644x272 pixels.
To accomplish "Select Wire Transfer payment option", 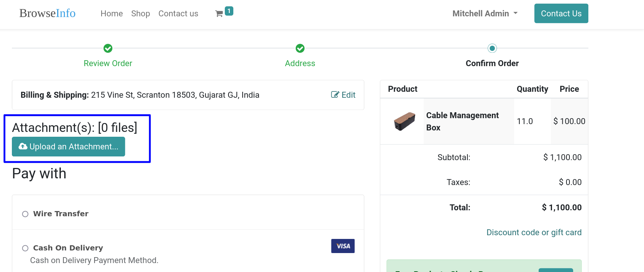I will pos(25,214).
